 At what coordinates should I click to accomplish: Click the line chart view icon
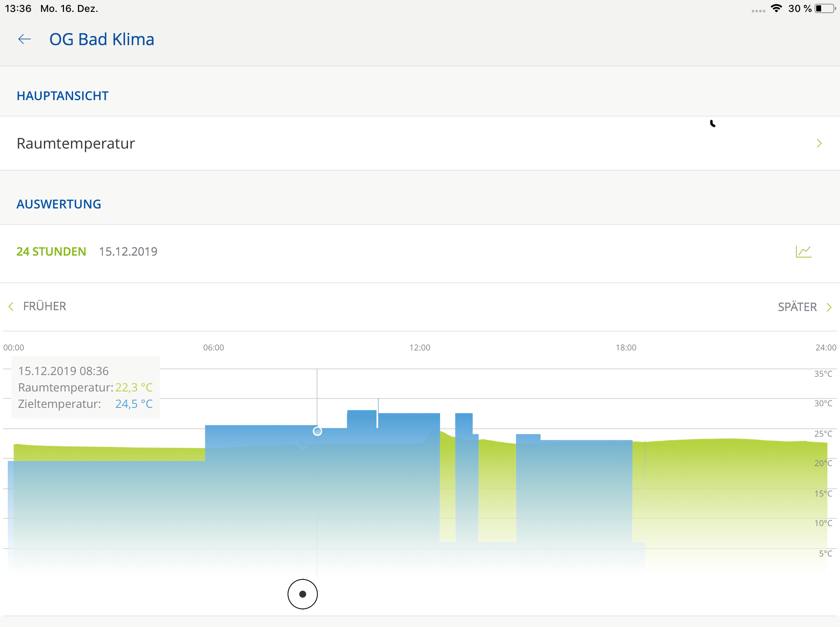803,252
